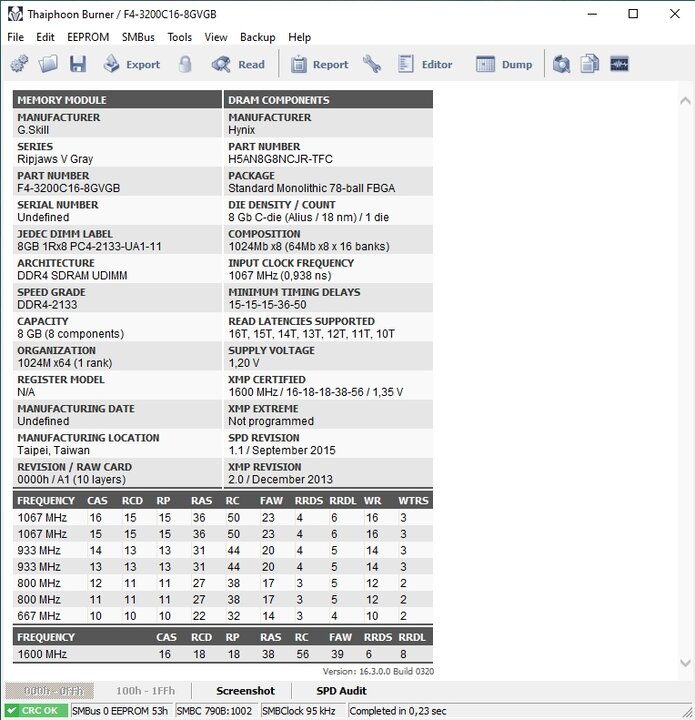Click the Screenshot button
The image size is (695, 720).
coord(246,691)
